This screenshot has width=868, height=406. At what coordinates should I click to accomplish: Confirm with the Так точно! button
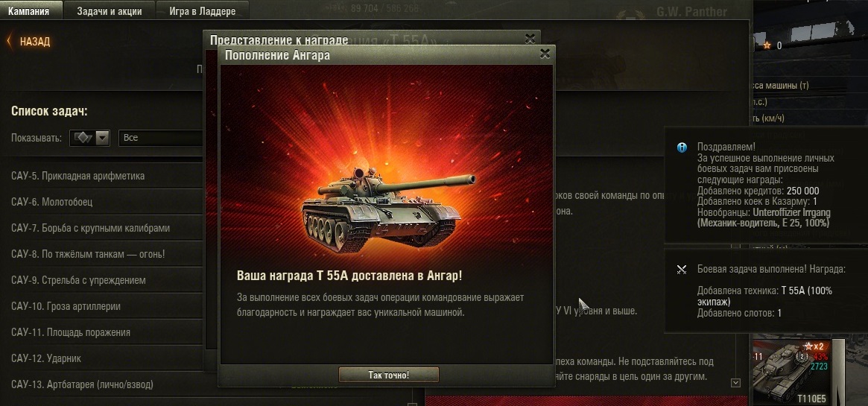click(x=389, y=375)
